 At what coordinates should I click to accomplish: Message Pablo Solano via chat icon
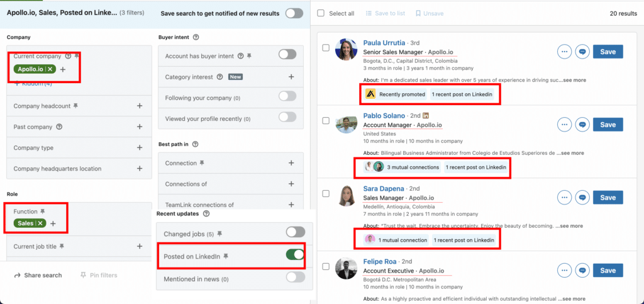pos(582,125)
